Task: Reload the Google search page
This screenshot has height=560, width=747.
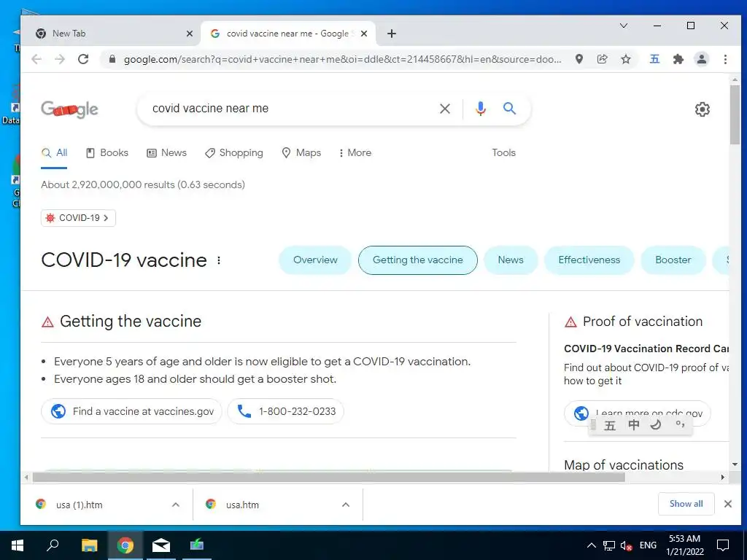Action: [x=83, y=59]
